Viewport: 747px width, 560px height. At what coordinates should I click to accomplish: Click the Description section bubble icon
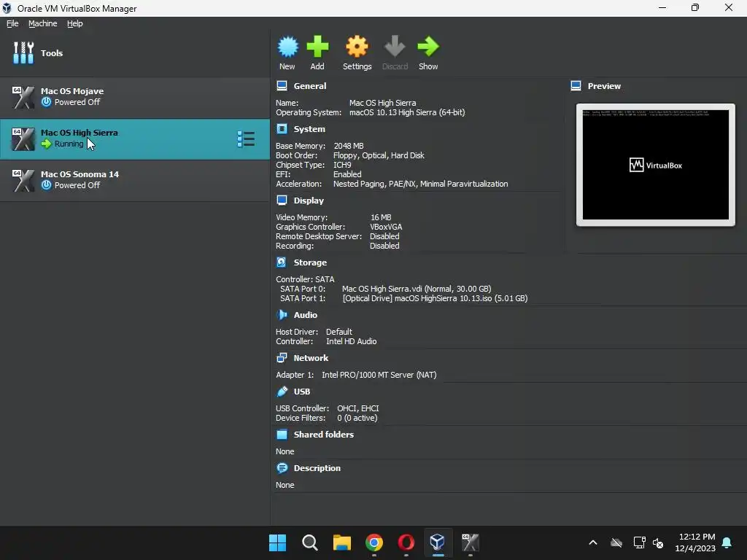(282, 468)
